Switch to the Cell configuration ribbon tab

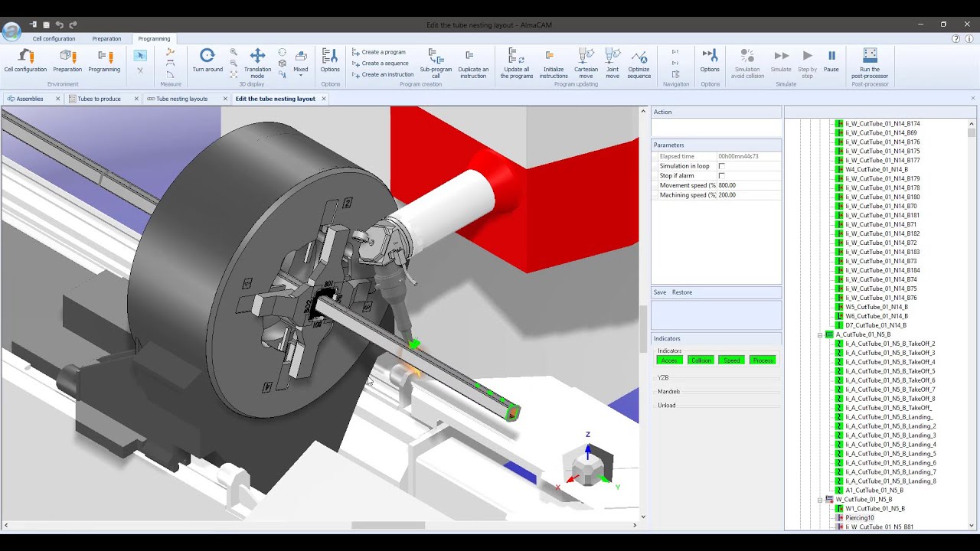[x=54, y=38]
